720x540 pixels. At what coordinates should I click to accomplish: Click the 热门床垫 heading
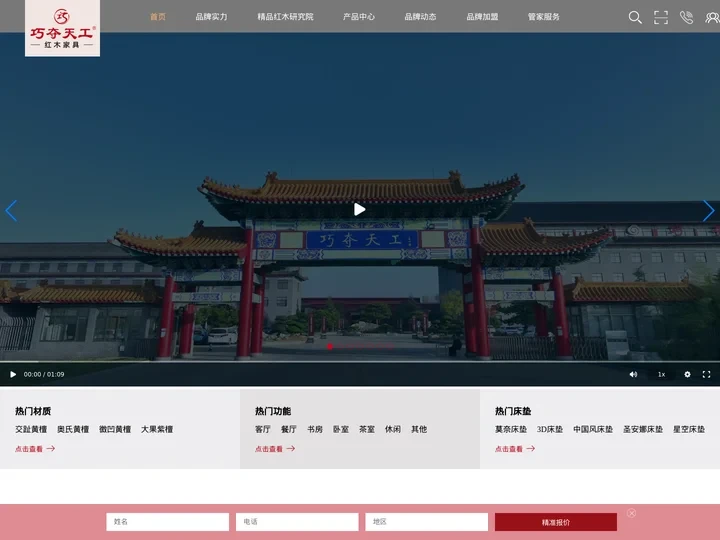pos(513,411)
